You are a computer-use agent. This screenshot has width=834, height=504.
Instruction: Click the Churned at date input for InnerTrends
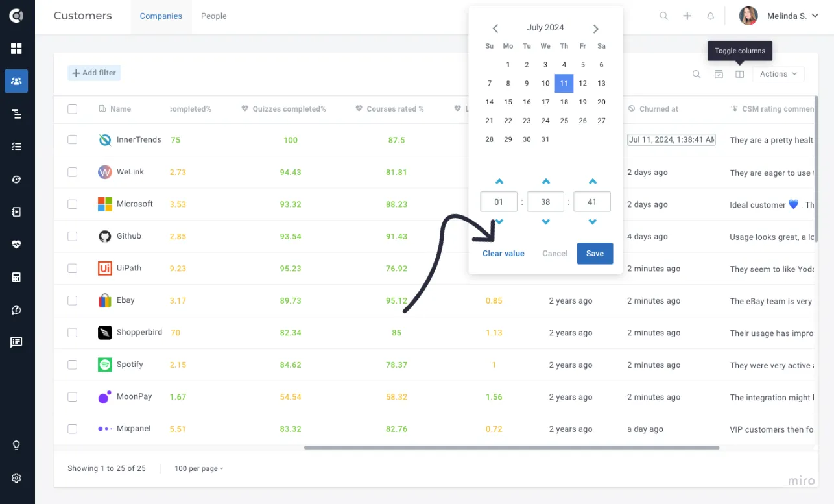(671, 139)
